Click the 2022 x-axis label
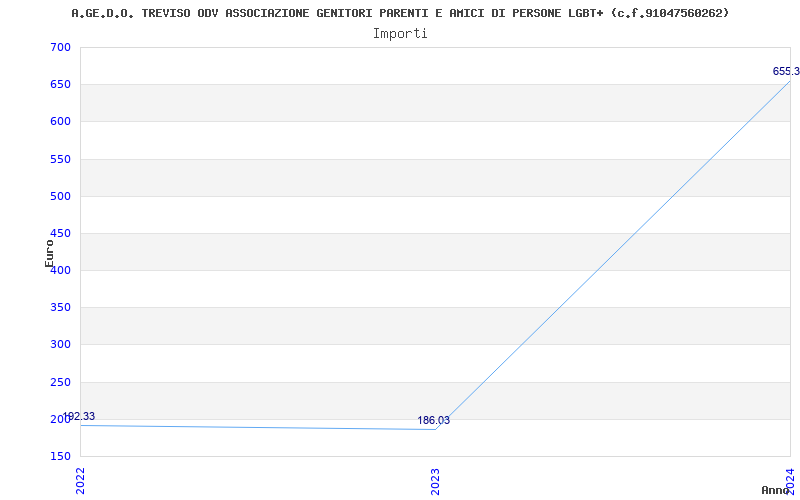Image resolution: width=800 pixels, height=500 pixels. coord(81,481)
